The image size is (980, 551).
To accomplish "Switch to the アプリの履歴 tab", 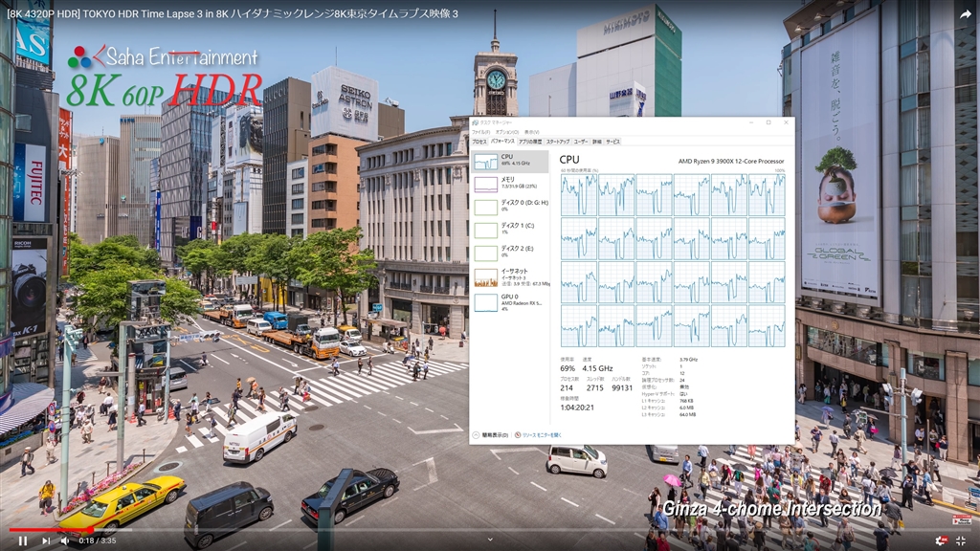I will pyautogui.click(x=530, y=142).
